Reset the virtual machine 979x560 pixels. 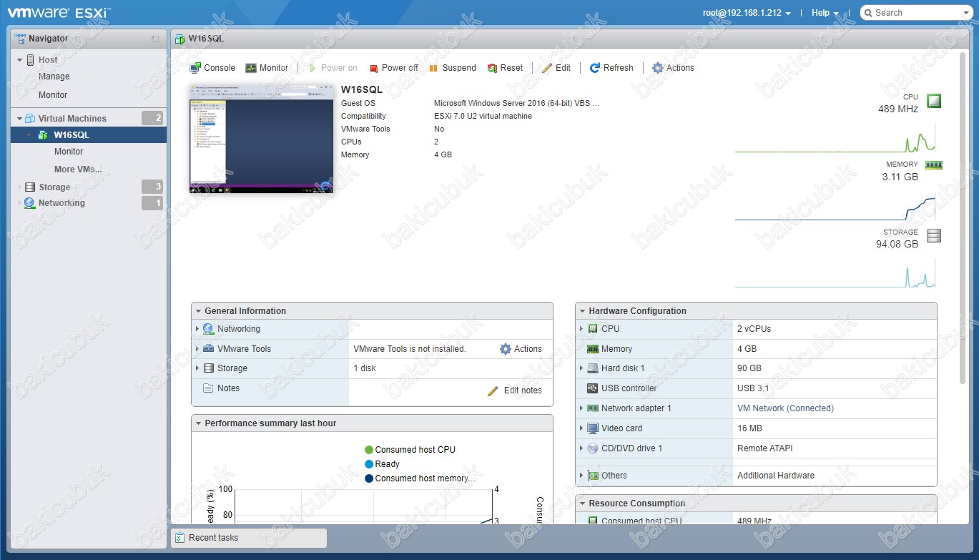pyautogui.click(x=506, y=68)
